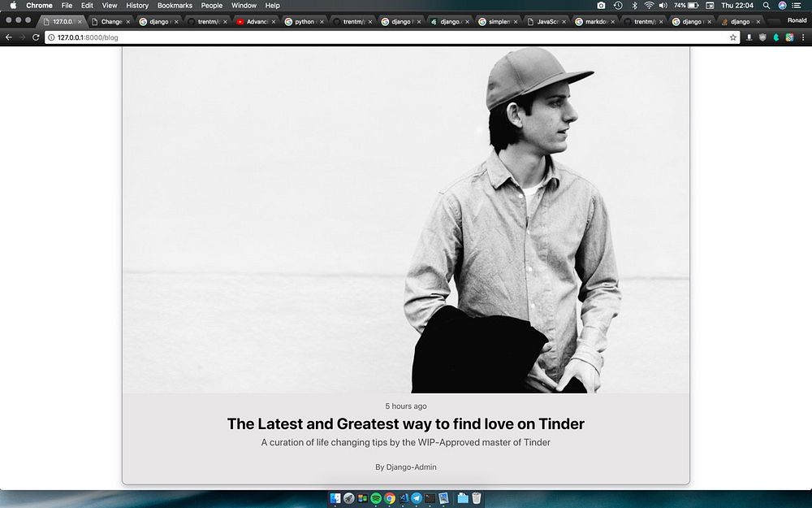
Task: Click the forward navigation arrow
Action: pyautogui.click(x=22, y=37)
